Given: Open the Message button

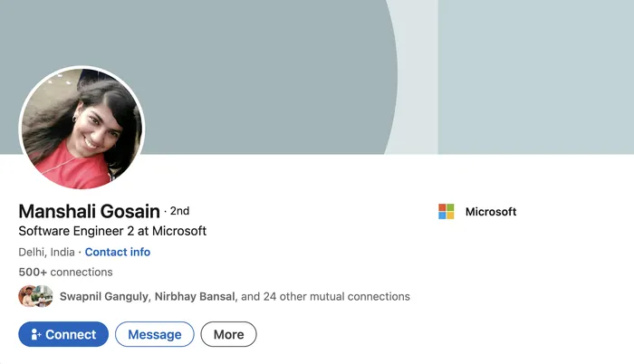Looking at the screenshot, I should click(155, 334).
